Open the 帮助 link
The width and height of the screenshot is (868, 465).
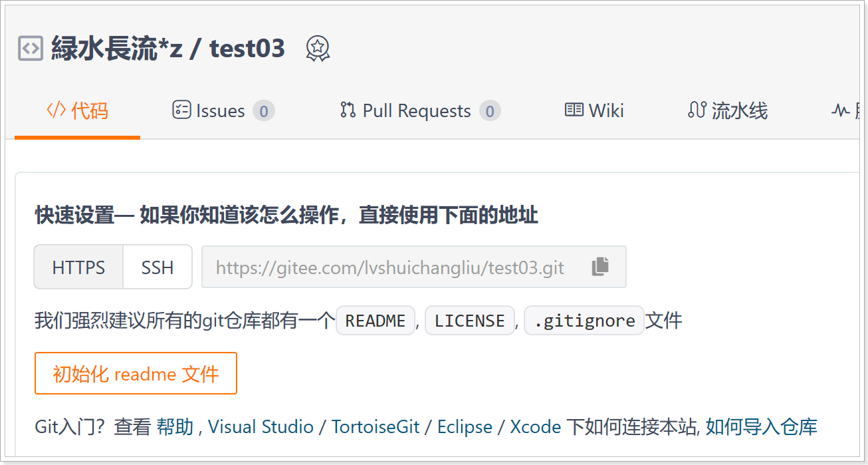(175, 427)
